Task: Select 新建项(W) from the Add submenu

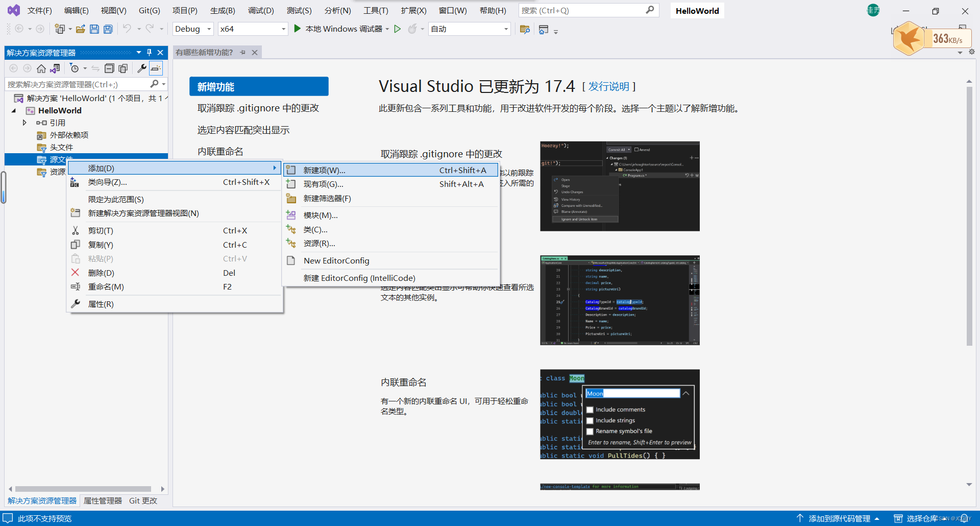Action: [325, 170]
